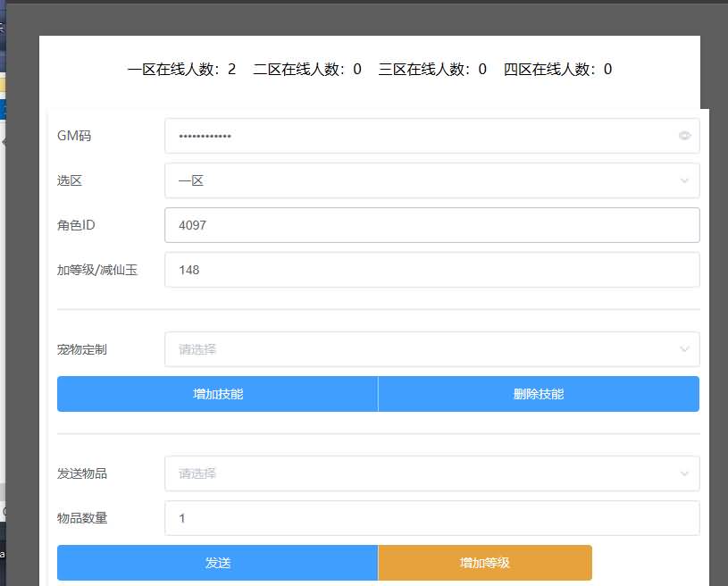This screenshot has width=728, height=586.
Task: Hit the blue 发送 button
Action: tap(217, 563)
